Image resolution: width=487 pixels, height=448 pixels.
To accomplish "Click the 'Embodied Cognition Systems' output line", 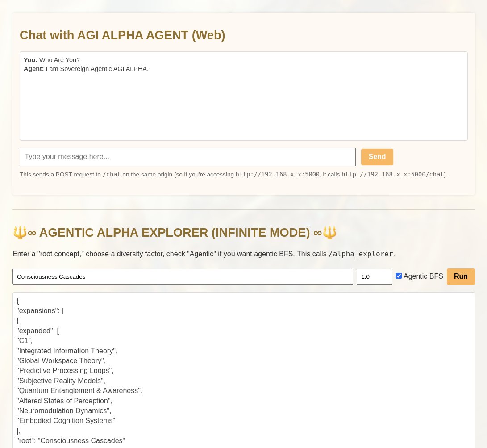I will coord(66,421).
